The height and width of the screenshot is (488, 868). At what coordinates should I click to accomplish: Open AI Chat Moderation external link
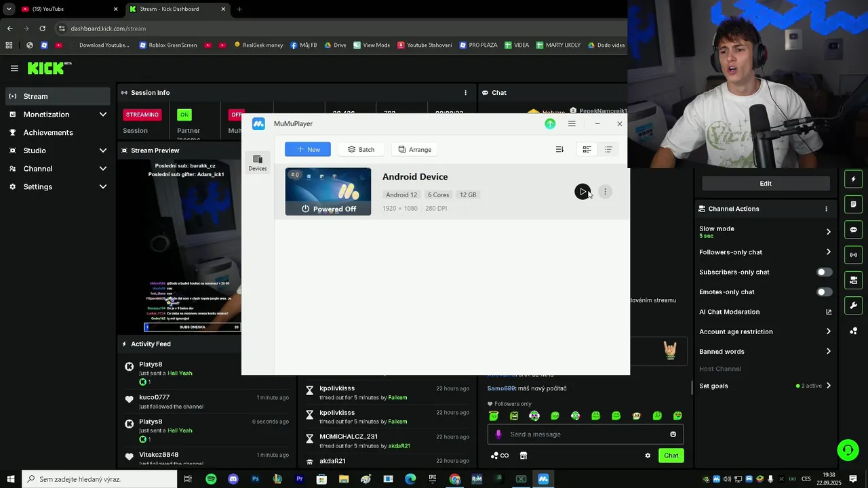tap(829, 312)
